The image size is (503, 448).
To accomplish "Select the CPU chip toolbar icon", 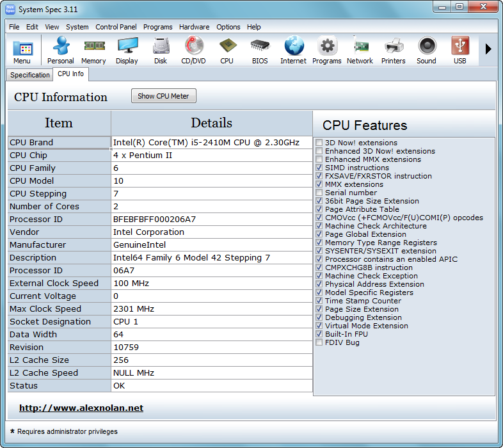I will click(227, 50).
